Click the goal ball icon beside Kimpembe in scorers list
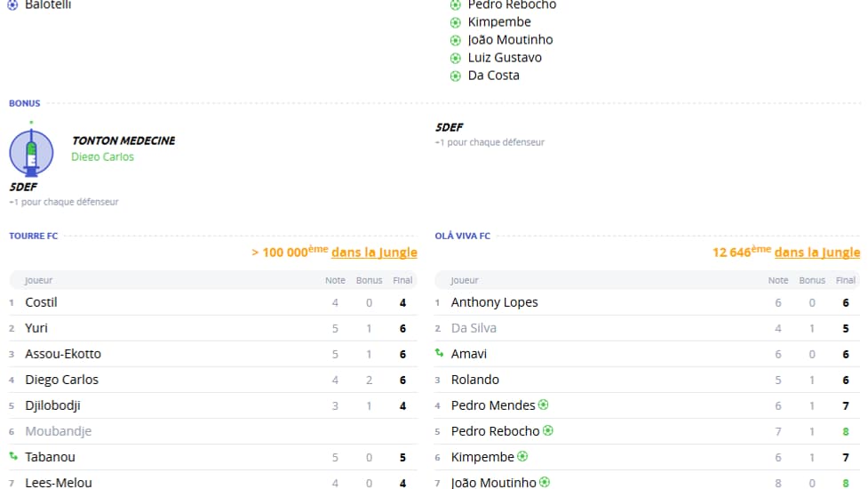The image size is (868, 489). click(455, 23)
